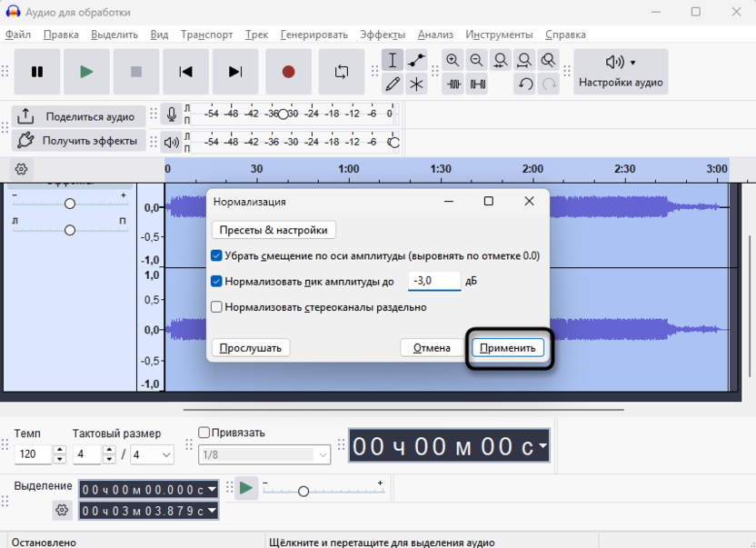Click the Zoom In magnifier
Screen dimensions: 756x548
click(x=453, y=61)
